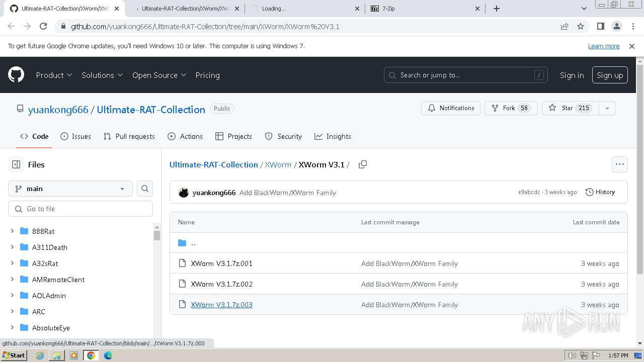Open XWorm V3.1.7z.003 file link
The width and height of the screenshot is (644, 362).
pos(222,305)
